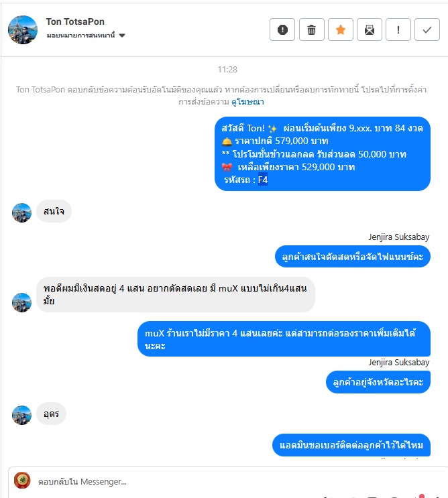Open Ton TotsaPon's profile picture in header
448x498 pixels.
coord(23,29)
